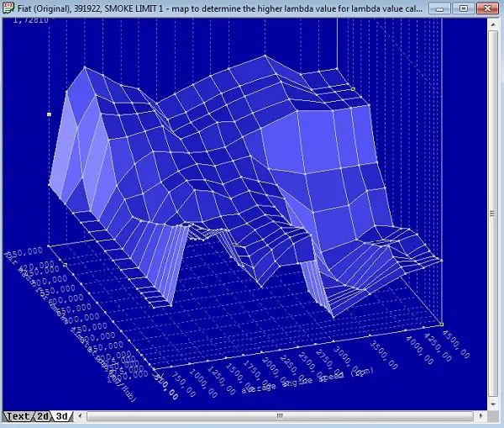Screen dimensions: 504x428
Task: Close the SMOKE LIMIT 1 map window
Action: (x=485, y=8)
